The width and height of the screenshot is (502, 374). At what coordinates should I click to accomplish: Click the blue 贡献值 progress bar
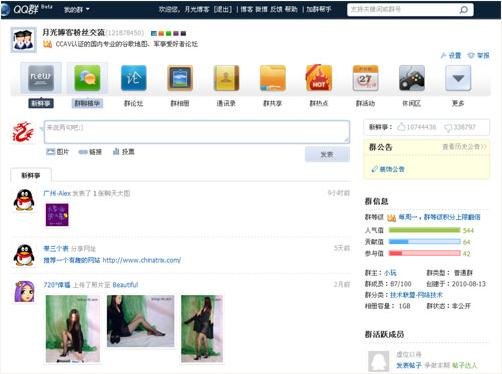coord(425,242)
